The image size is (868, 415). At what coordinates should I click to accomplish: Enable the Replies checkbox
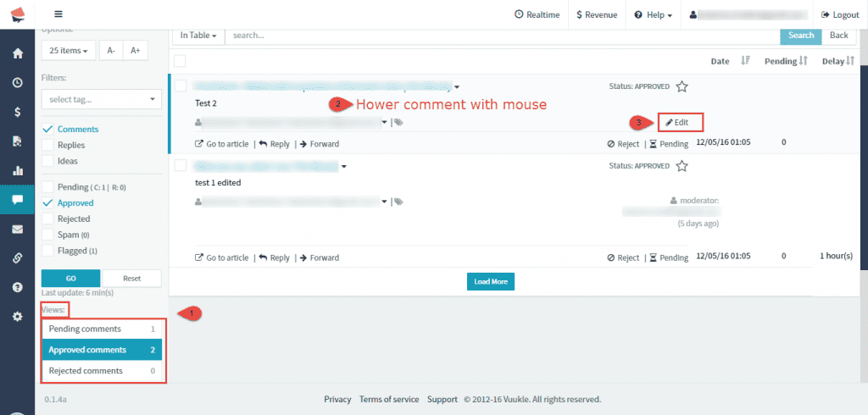point(48,145)
